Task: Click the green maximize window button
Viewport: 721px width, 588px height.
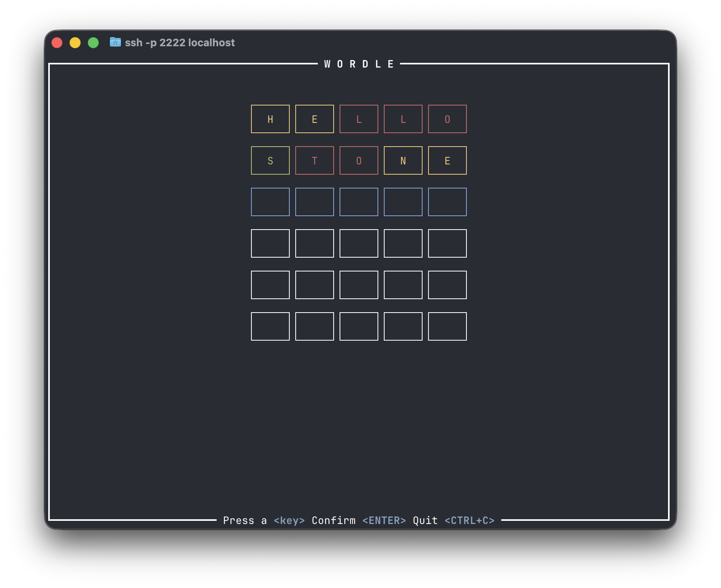Action: (x=93, y=43)
